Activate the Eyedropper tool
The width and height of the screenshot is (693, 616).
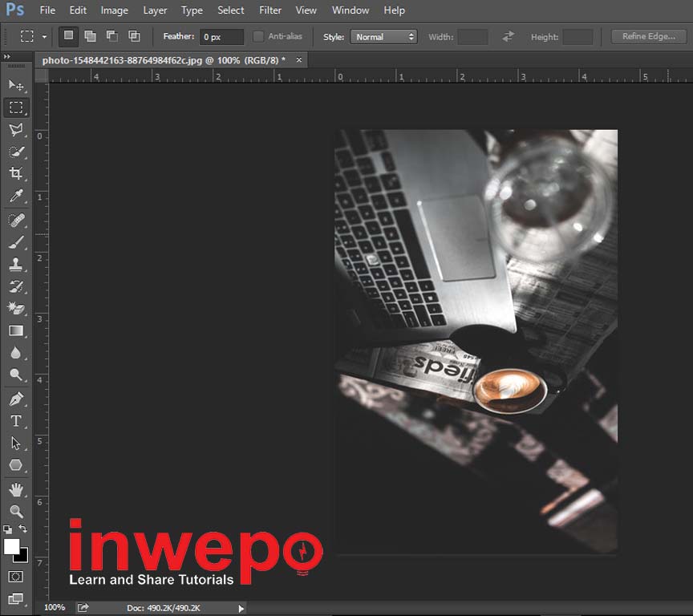point(15,197)
